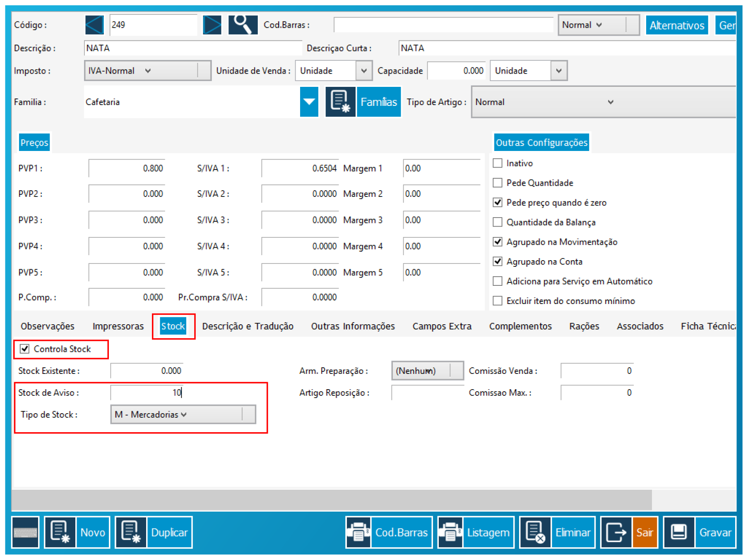Click the Gravar save disk icon
Screen dimensions: 748x560
678,532
